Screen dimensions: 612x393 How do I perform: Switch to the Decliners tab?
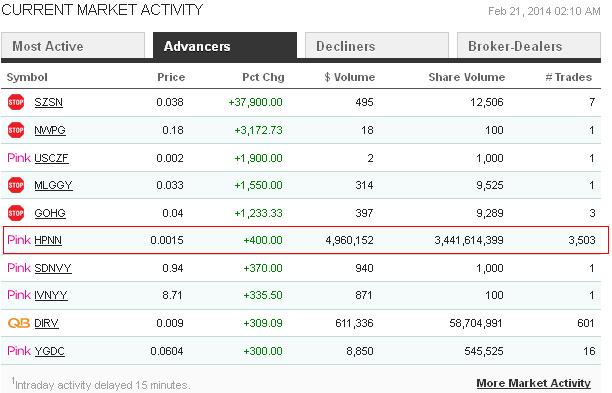click(377, 46)
